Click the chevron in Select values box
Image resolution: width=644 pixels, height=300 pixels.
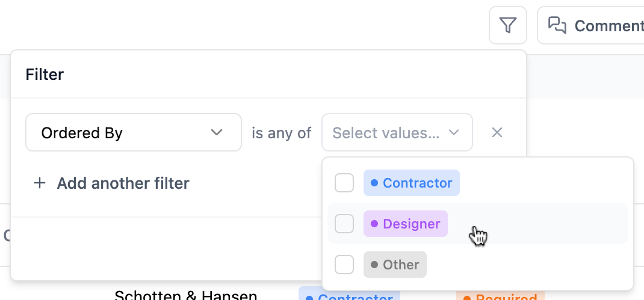453,132
